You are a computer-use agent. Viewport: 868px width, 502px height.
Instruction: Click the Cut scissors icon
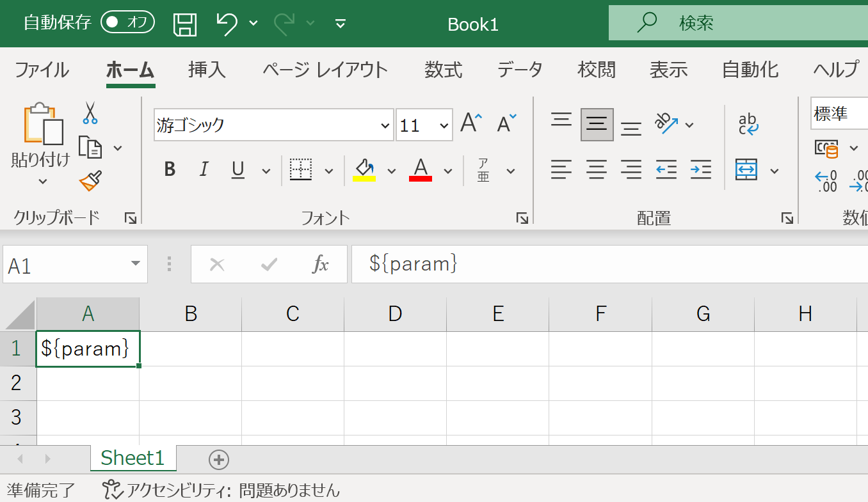pyautogui.click(x=90, y=113)
